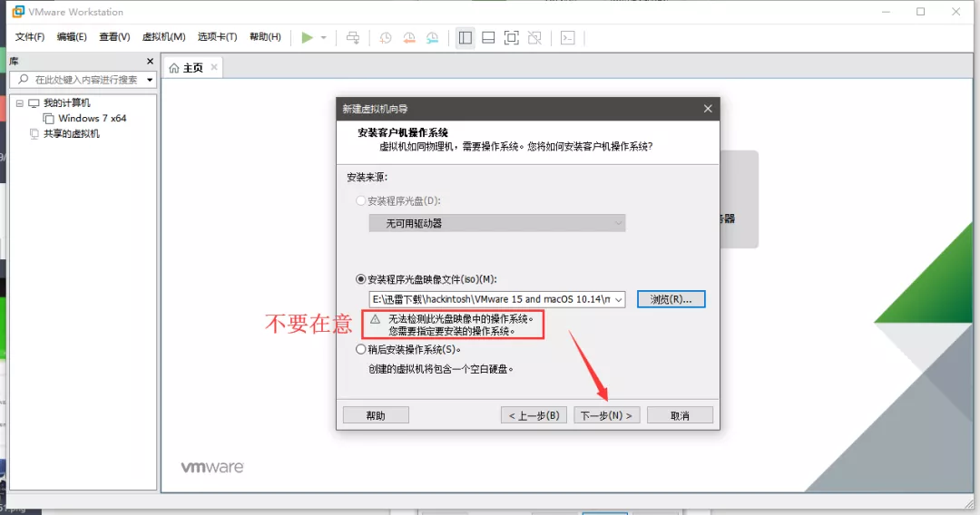This screenshot has height=515, width=980.
Task: Open the power options dropdown arrow
Action: click(x=324, y=37)
